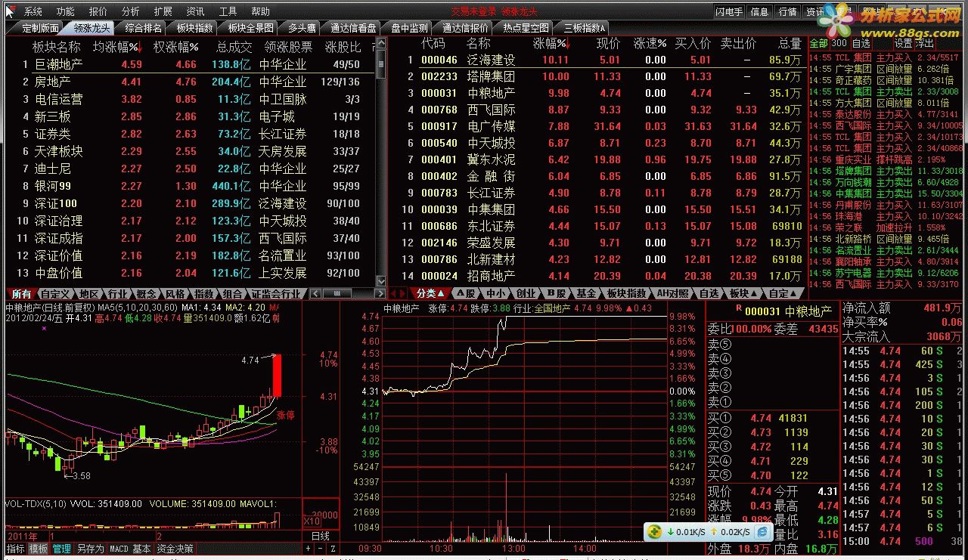
Task: Click the 行情 button
Action: tap(787, 11)
